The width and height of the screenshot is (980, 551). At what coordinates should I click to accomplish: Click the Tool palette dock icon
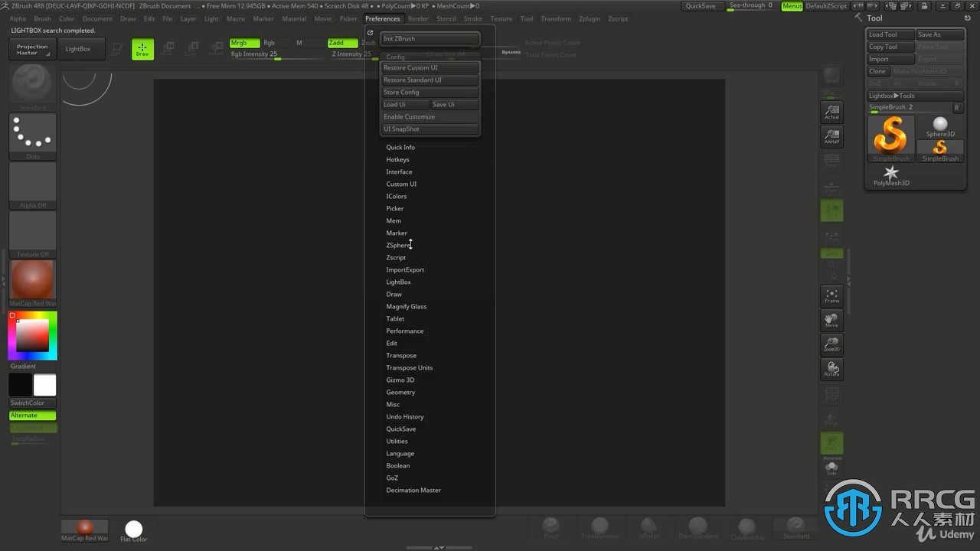(969, 18)
